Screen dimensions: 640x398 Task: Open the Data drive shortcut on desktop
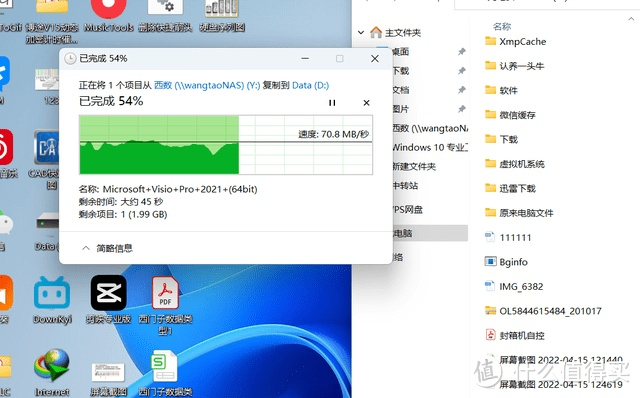[x=47, y=231]
